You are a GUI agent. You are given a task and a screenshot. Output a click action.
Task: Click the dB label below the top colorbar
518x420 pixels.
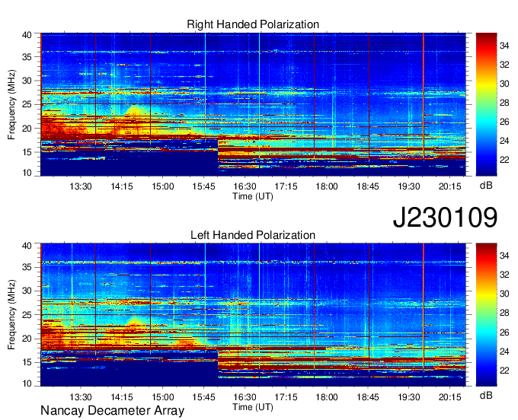point(486,186)
